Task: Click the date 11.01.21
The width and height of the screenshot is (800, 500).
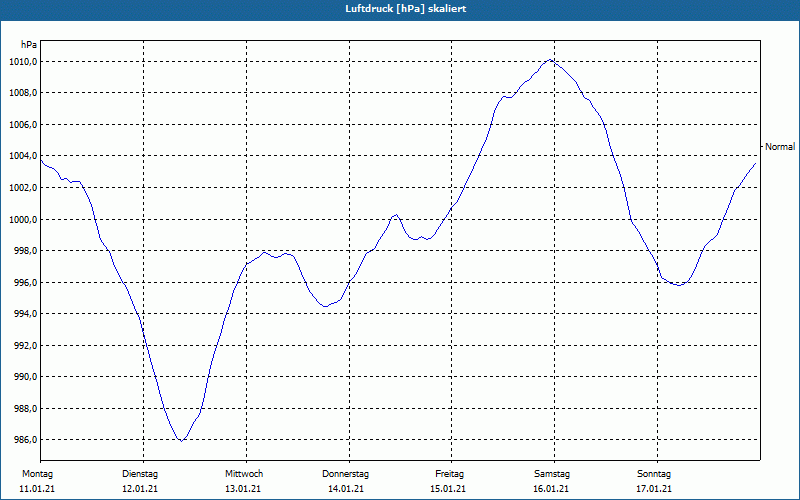Action: point(37,489)
